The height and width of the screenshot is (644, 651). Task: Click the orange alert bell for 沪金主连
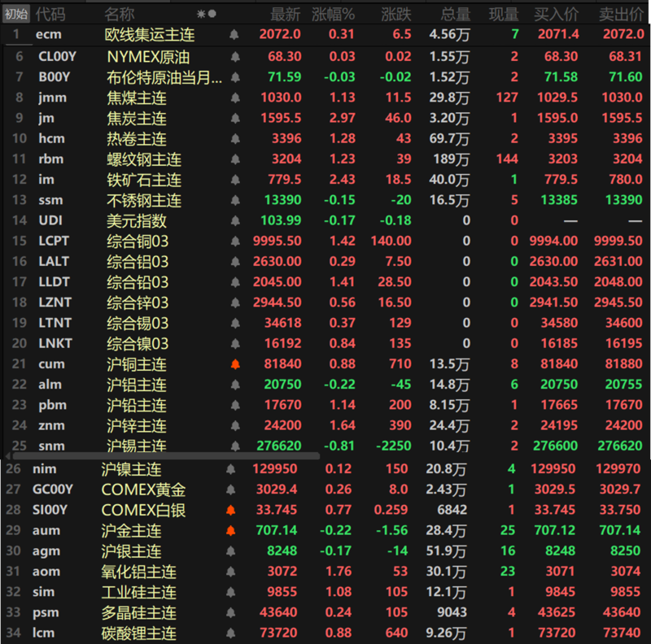coord(231,530)
